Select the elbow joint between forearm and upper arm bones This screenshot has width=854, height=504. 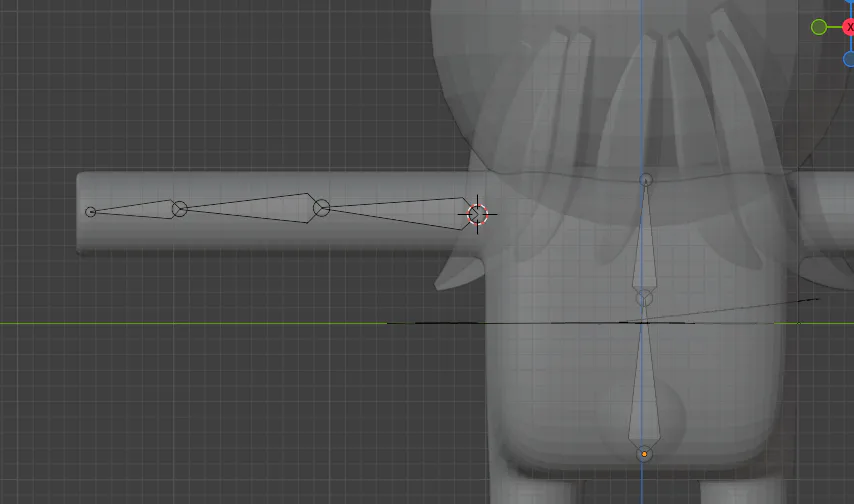tap(321, 208)
